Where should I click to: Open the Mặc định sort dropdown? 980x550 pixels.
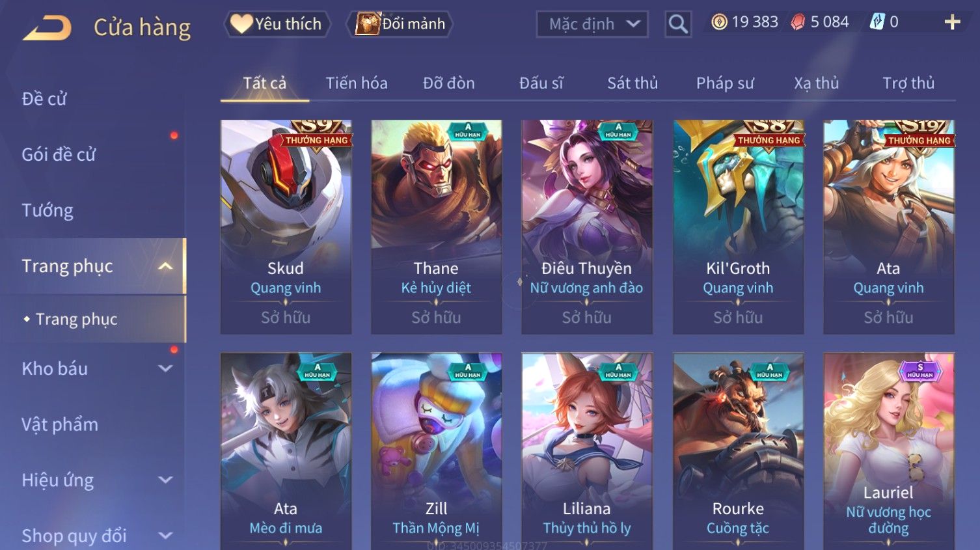point(592,24)
